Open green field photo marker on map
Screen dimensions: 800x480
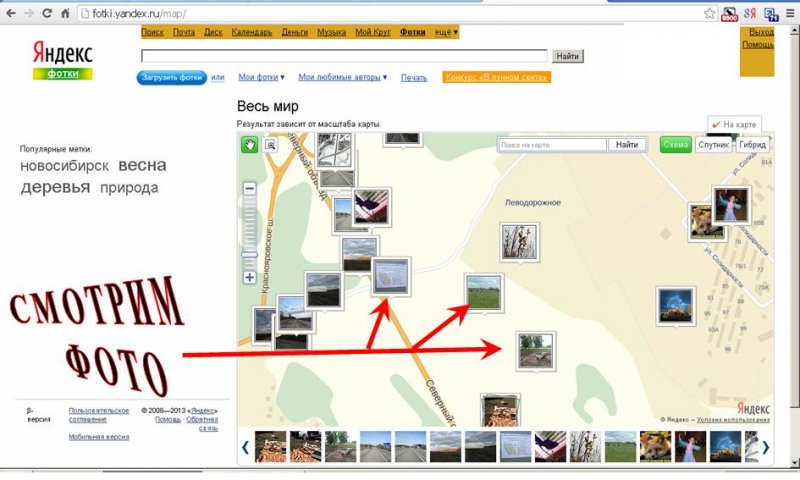pos(484,293)
